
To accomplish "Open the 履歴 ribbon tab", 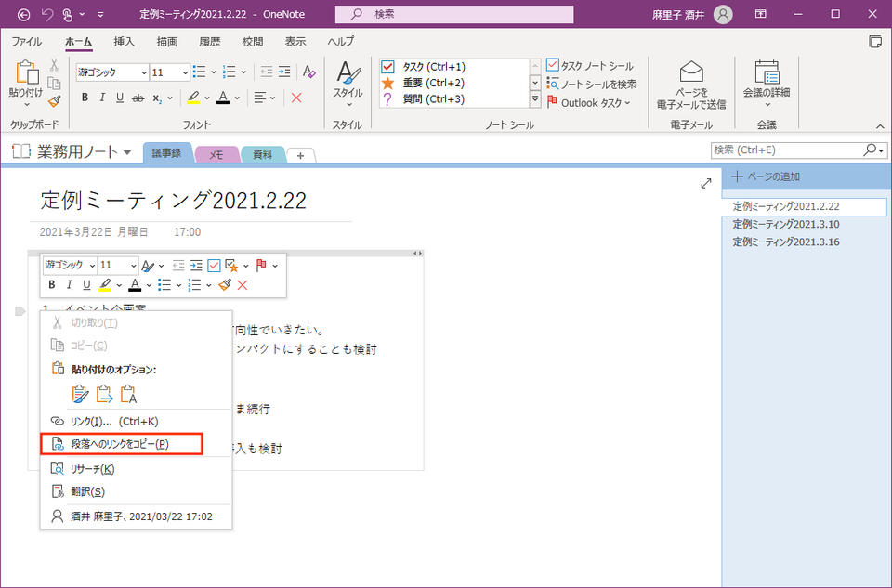I will tap(210, 42).
